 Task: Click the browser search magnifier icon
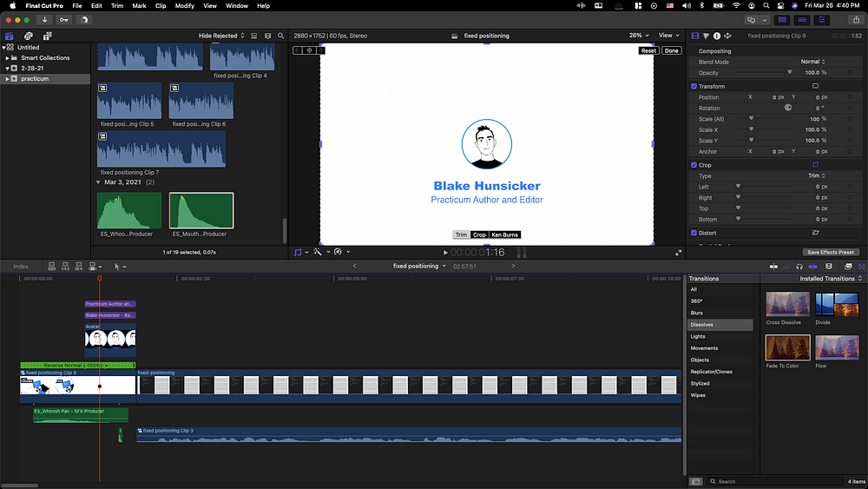(279, 36)
